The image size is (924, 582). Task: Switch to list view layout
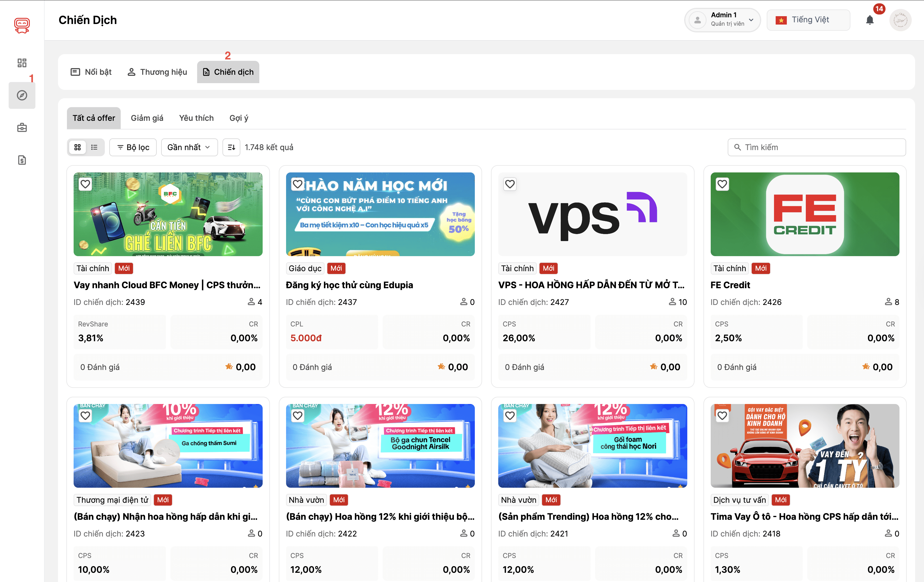(95, 147)
